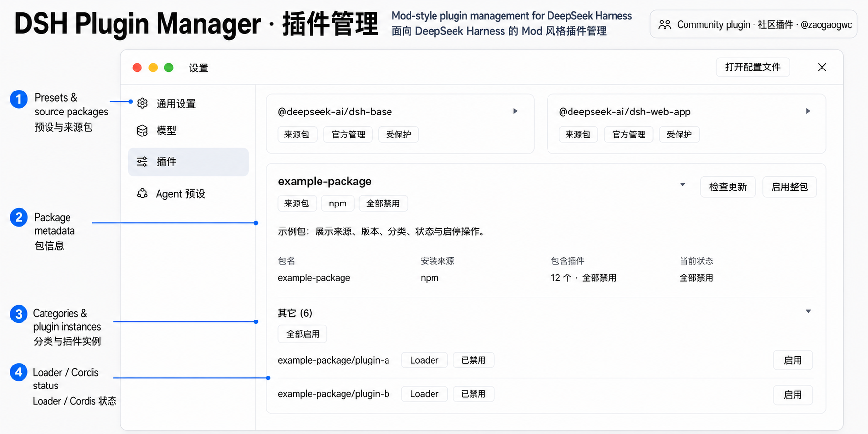
Task: Click the 安装来源 column label
Action: pyautogui.click(x=437, y=261)
